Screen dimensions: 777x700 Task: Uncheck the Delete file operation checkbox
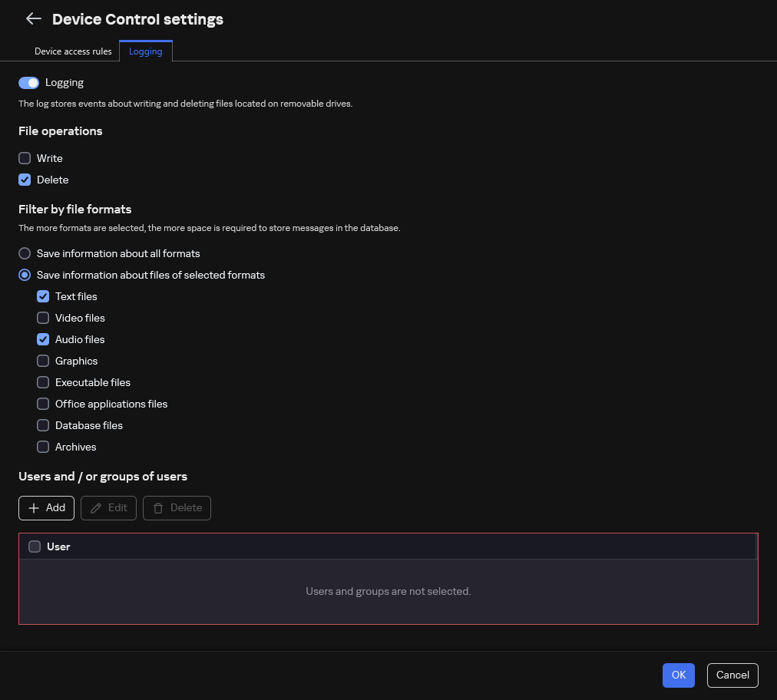[x=25, y=180]
